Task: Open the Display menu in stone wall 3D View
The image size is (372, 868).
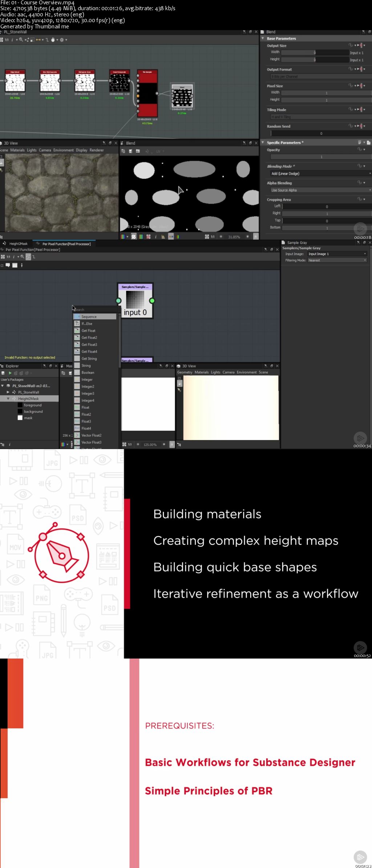Action: pyautogui.click(x=81, y=150)
